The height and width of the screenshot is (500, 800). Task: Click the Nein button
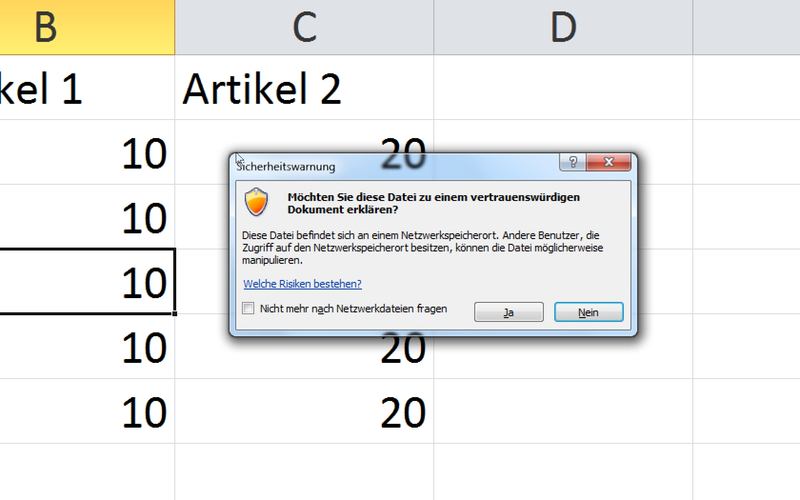[589, 312]
